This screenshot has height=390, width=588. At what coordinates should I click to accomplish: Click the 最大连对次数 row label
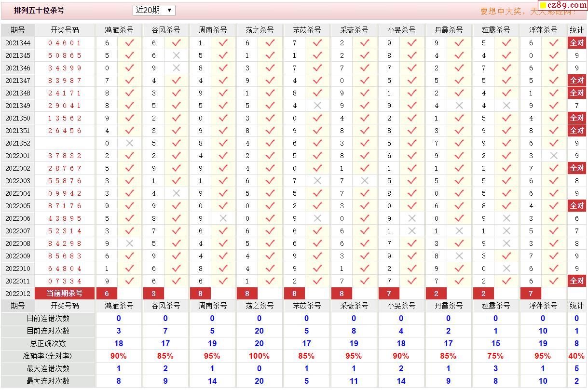[48, 381]
